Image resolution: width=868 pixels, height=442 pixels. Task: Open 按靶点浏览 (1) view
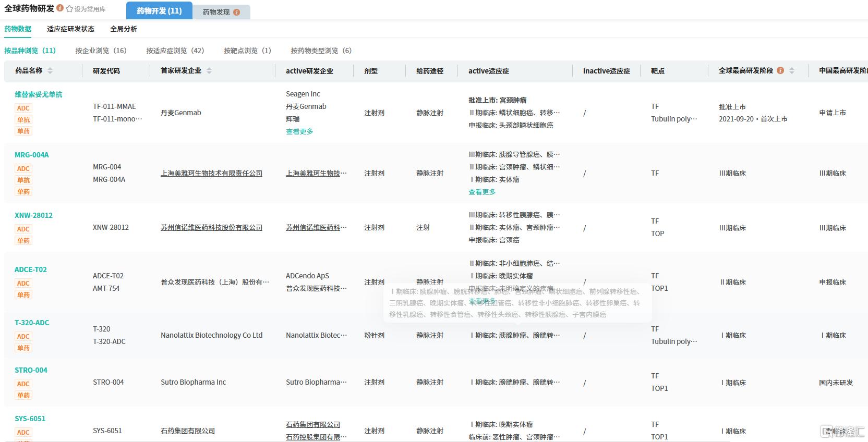pos(248,51)
